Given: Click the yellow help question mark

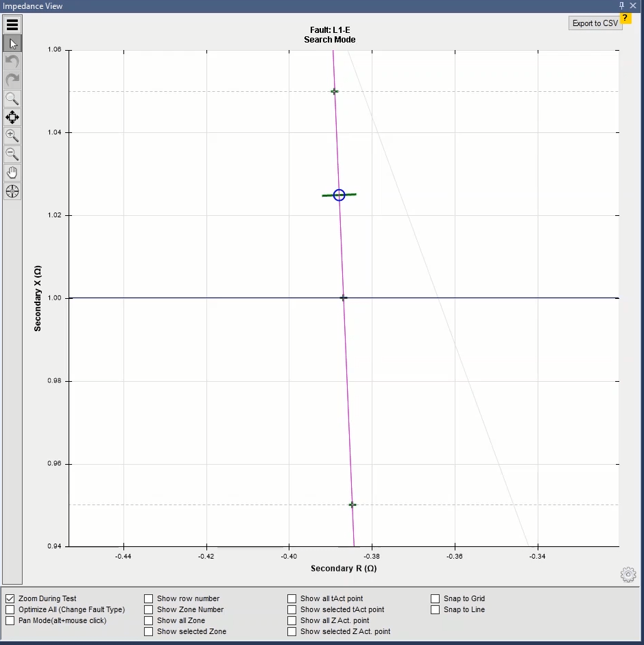Looking at the screenshot, I should pyautogui.click(x=625, y=18).
